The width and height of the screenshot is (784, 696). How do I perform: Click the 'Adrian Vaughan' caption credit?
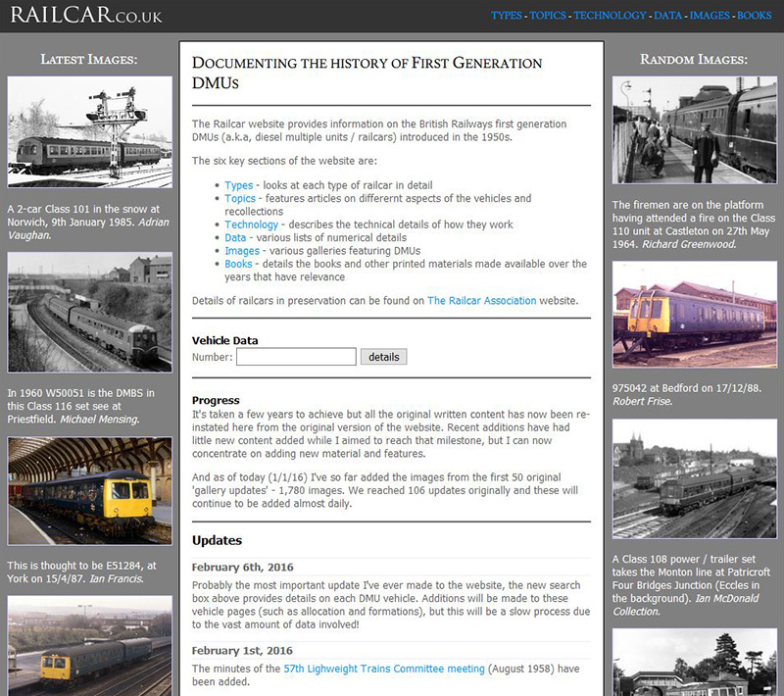pos(88,228)
